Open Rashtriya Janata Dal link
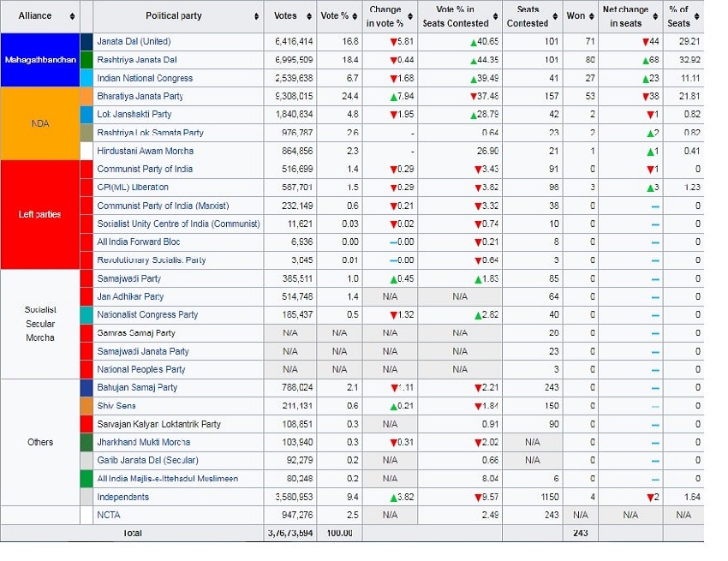Image resolution: width=728 pixels, height=561 pixels. click(x=136, y=59)
